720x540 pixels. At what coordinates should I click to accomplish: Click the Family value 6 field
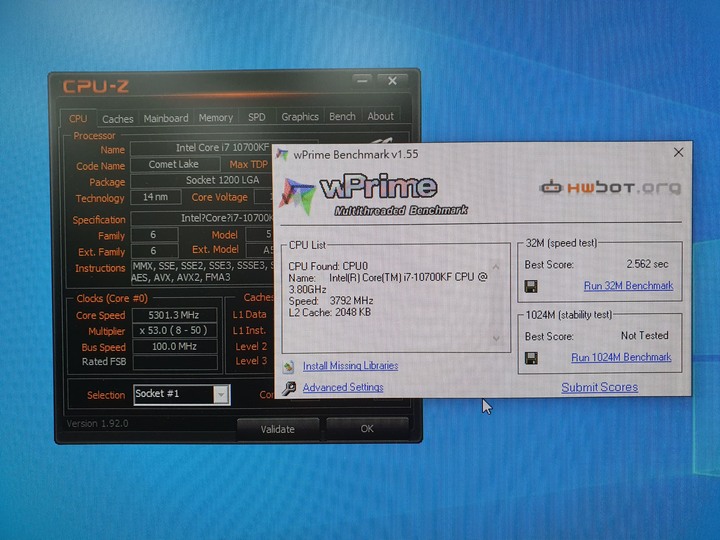(154, 235)
